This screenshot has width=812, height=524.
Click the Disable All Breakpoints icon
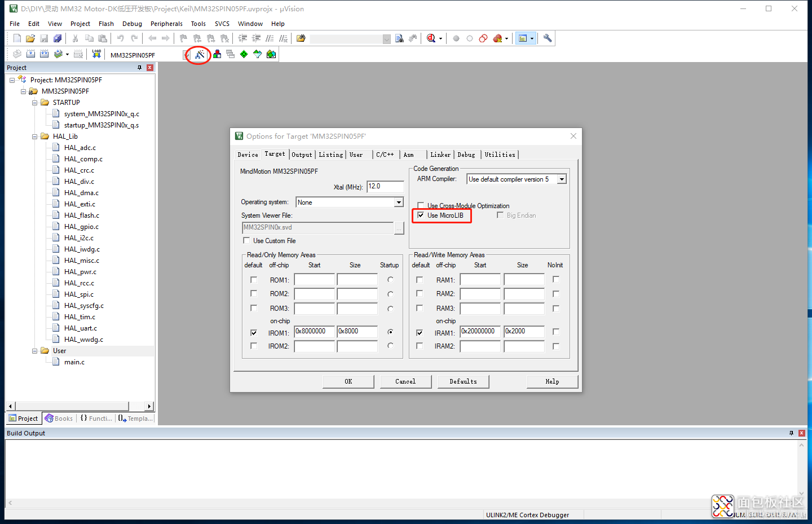tap(483, 38)
